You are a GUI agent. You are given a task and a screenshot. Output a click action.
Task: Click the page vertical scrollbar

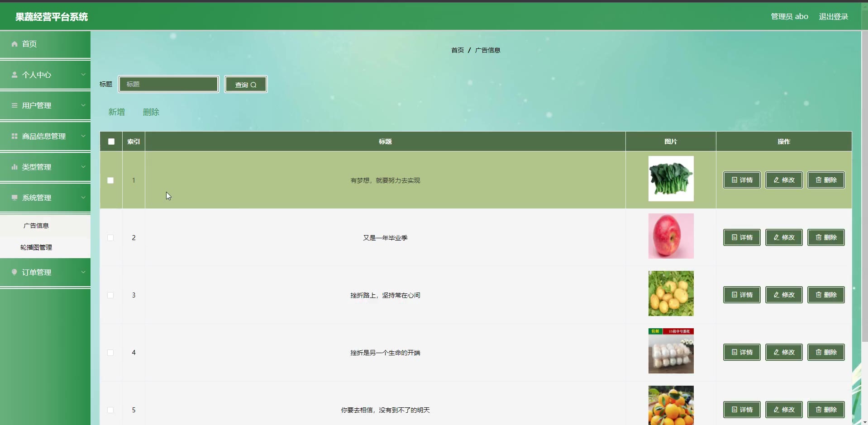pos(864,185)
